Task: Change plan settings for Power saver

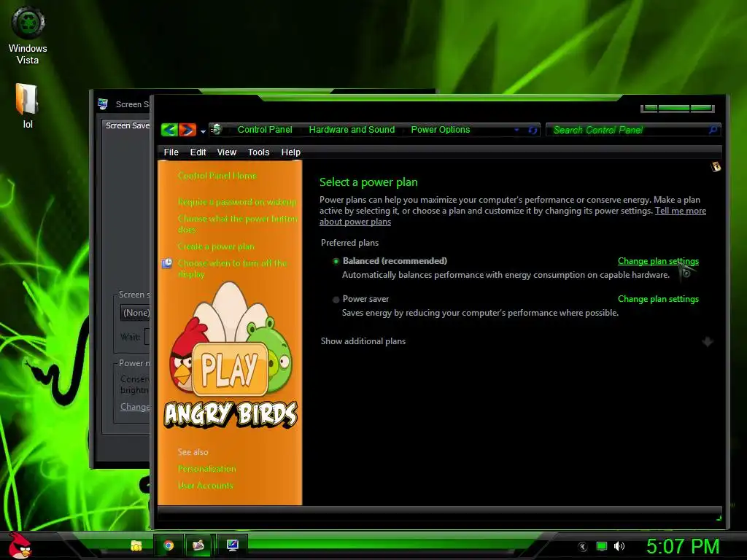Action: (x=658, y=299)
